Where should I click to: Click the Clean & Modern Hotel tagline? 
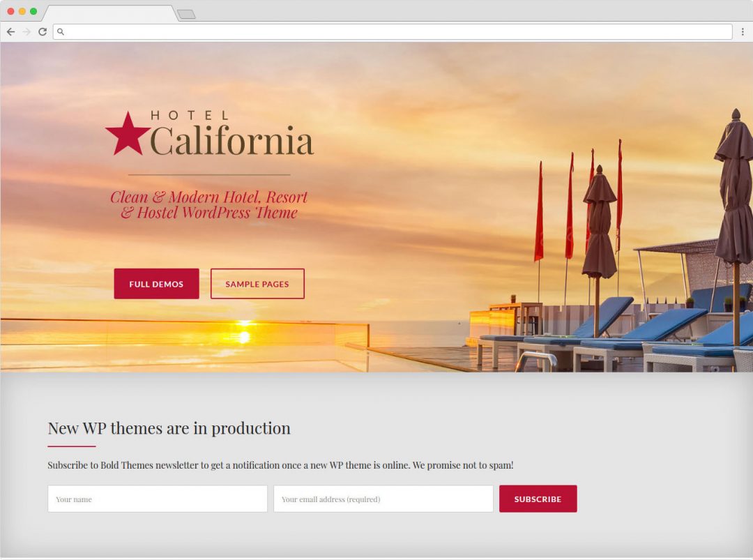[x=209, y=205]
